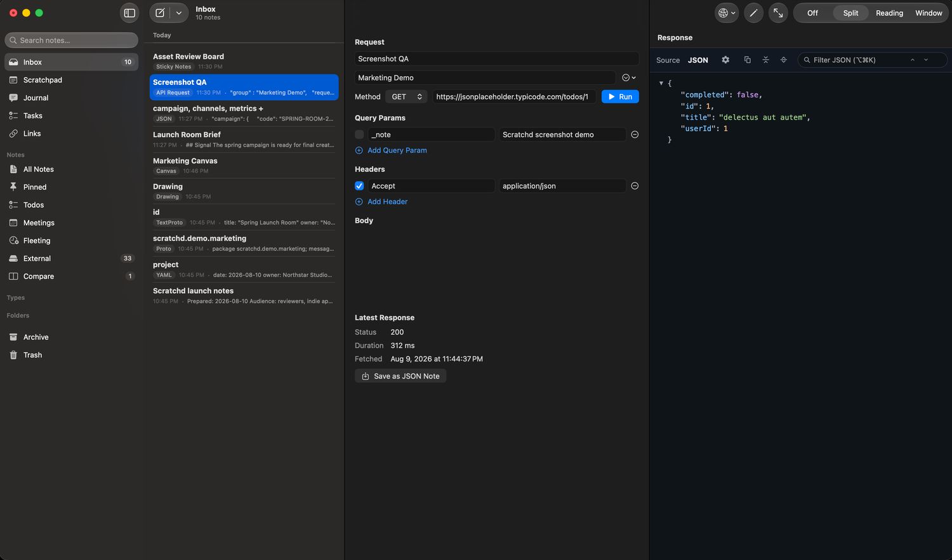
Task: Edit the group field Marketing Demo
Action: tap(485, 77)
